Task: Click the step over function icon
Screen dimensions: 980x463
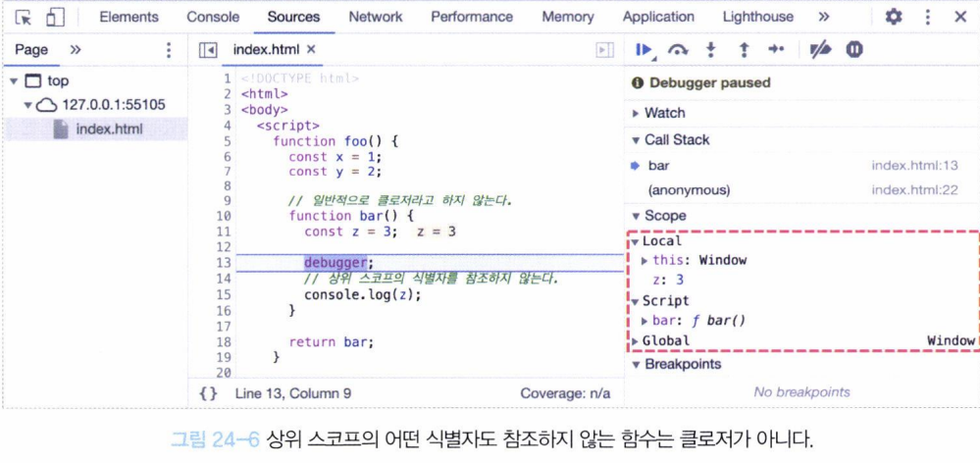Action: pos(677,50)
